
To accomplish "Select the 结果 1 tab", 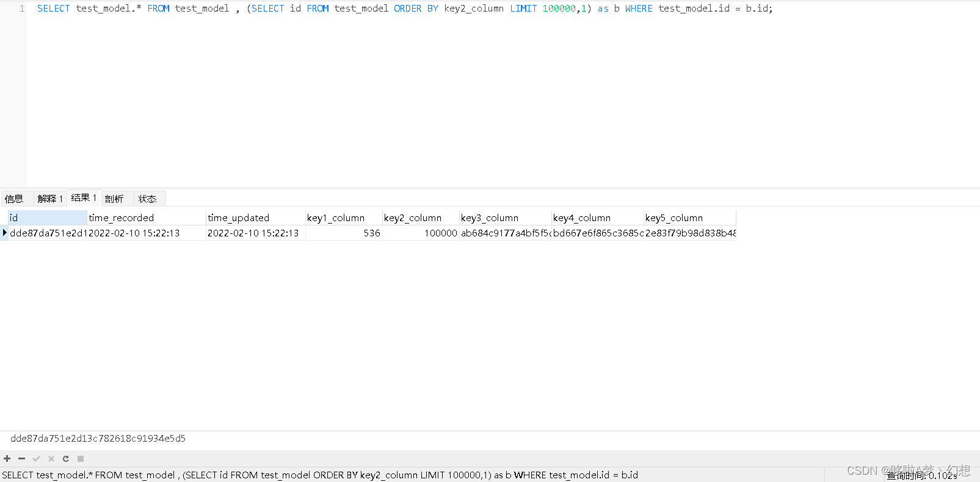I will pyautogui.click(x=84, y=198).
